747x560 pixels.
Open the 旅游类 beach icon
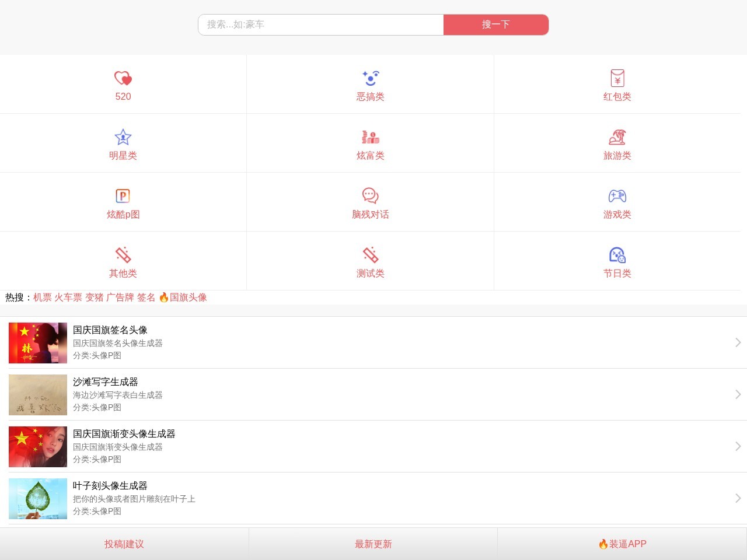click(x=617, y=137)
